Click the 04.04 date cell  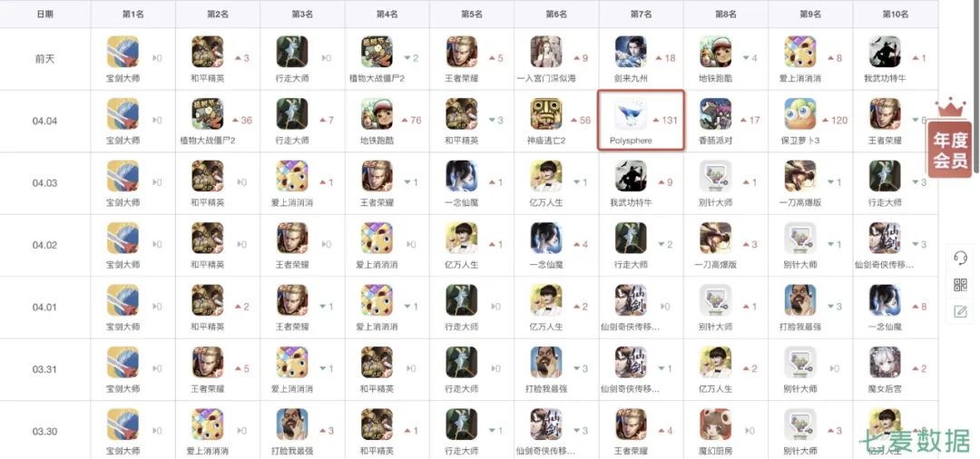pyautogui.click(x=45, y=122)
